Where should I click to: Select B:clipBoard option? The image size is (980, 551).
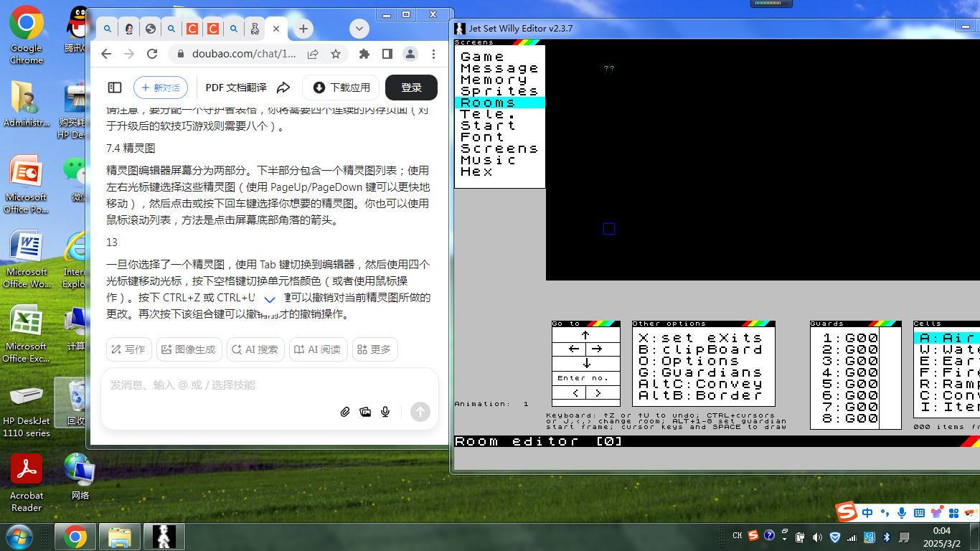point(701,349)
